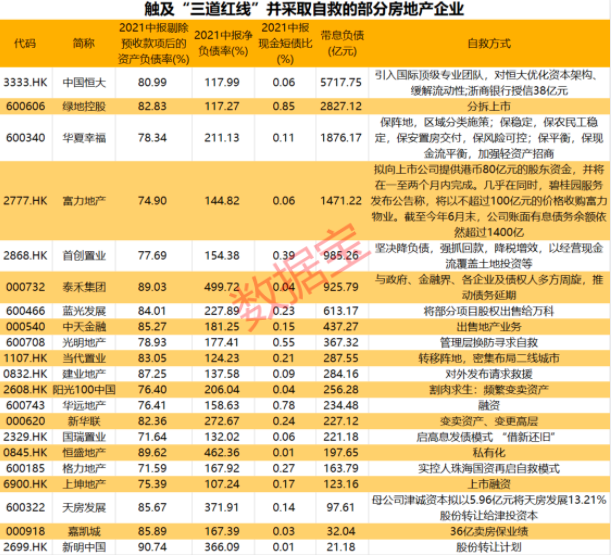The height and width of the screenshot is (555, 611).
Task: Select company name 富力地产
Action: (x=84, y=201)
